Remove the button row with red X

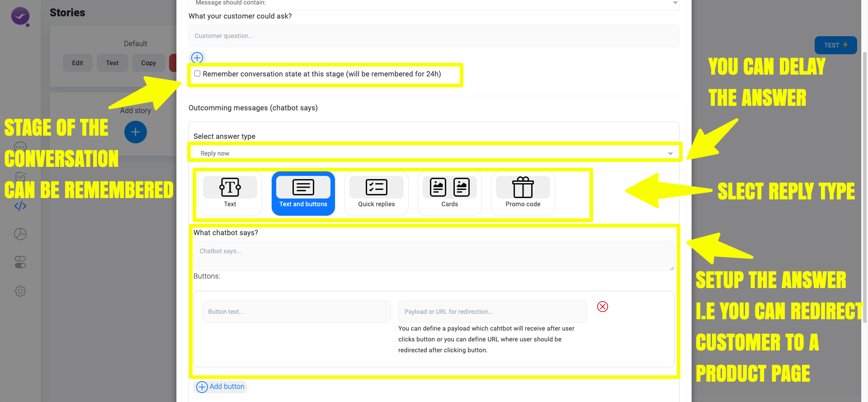pos(603,307)
